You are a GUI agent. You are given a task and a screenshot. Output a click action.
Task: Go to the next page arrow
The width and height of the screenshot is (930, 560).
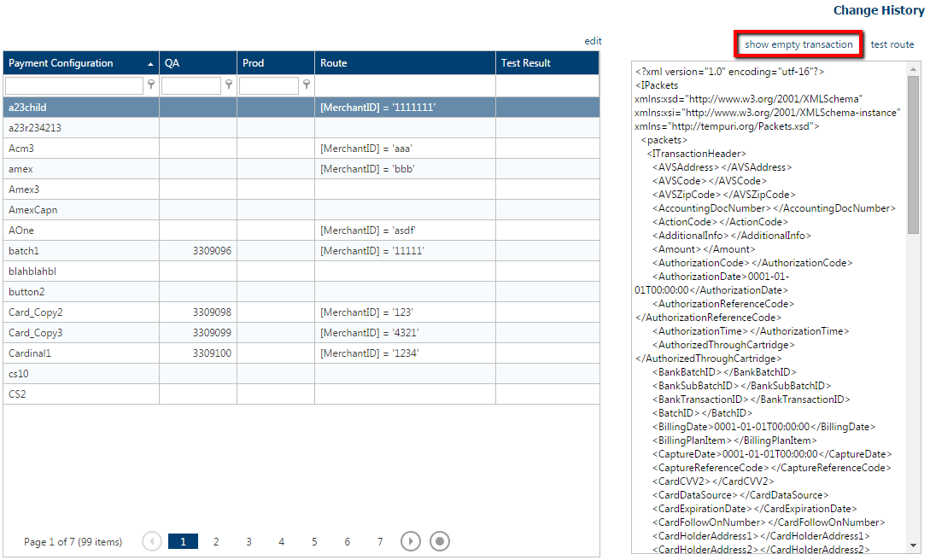tap(411, 541)
